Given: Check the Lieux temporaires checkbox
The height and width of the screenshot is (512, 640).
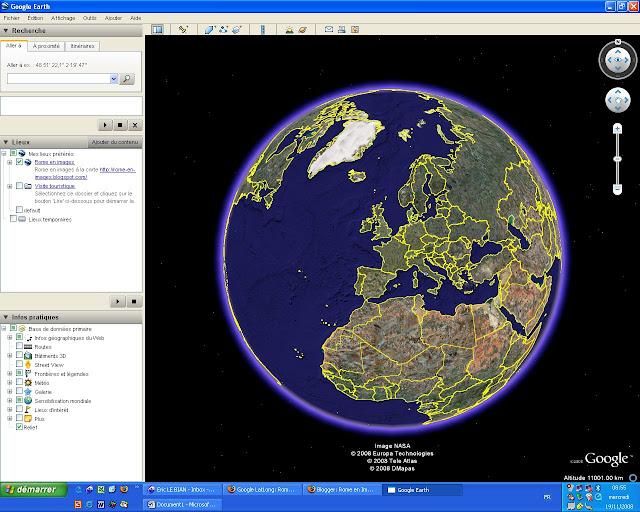Looking at the screenshot, I should pos(13,219).
